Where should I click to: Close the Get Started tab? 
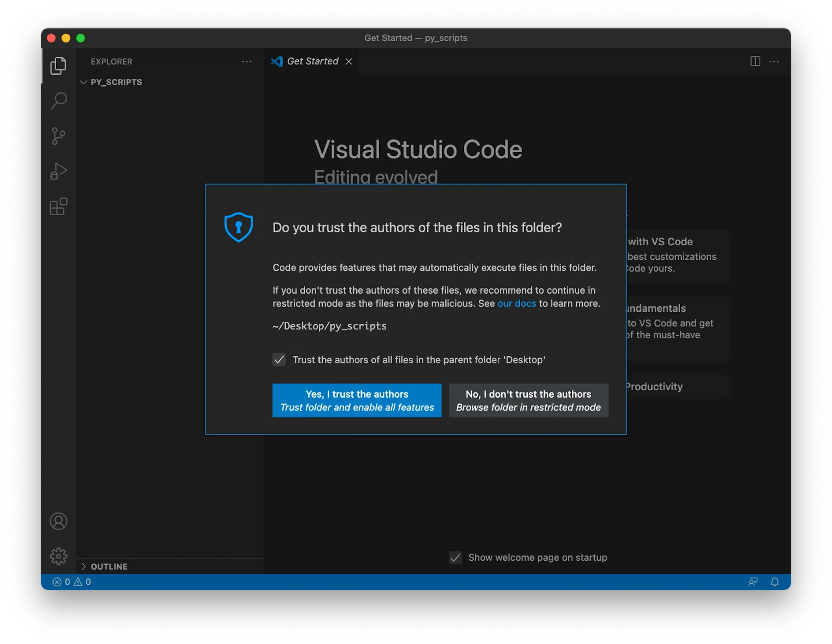tap(349, 61)
